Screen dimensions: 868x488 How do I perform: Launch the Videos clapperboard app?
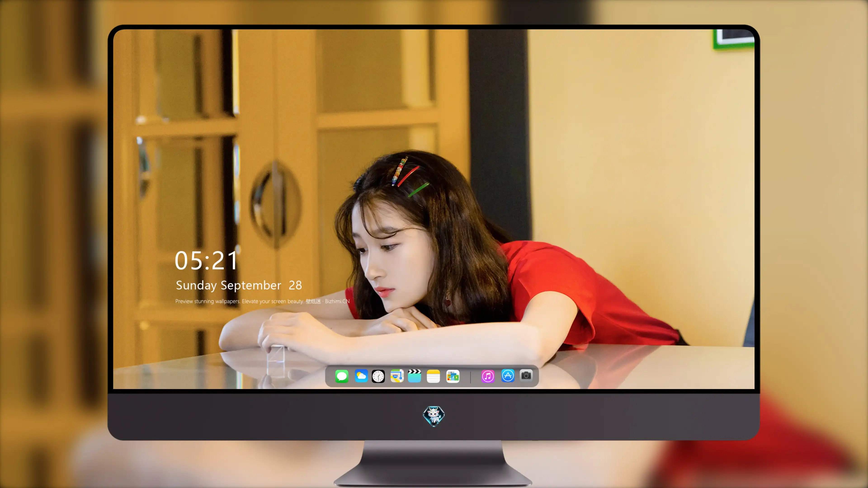click(415, 376)
